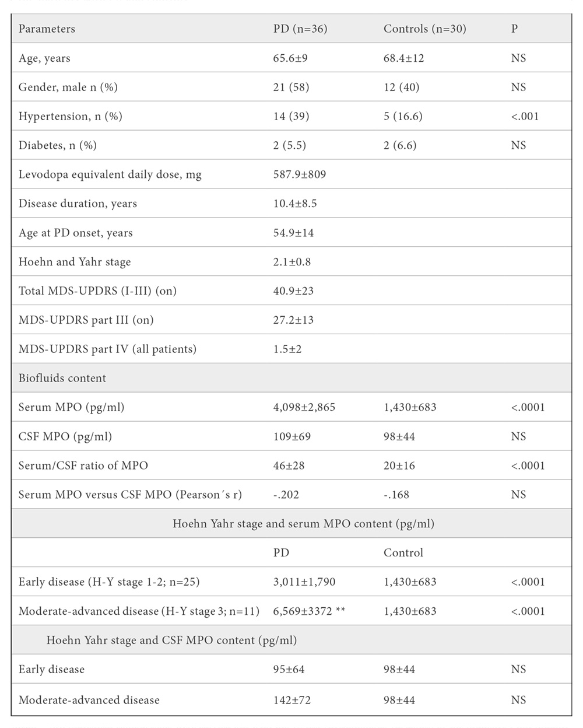The width and height of the screenshot is (583, 728).
Task: Click the Hypertension P value <.001
Action: (x=525, y=116)
